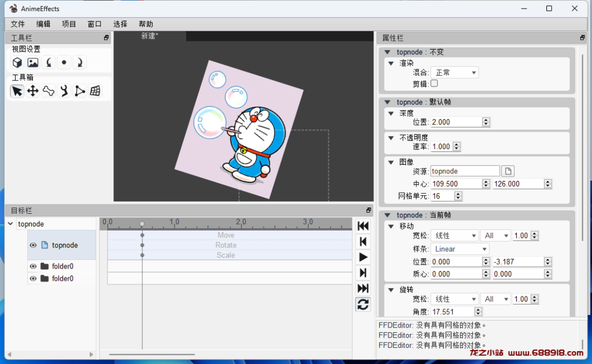Screen dimensions: 592x364
Task: Select the cursor arrow tool
Action: pyautogui.click(x=17, y=91)
